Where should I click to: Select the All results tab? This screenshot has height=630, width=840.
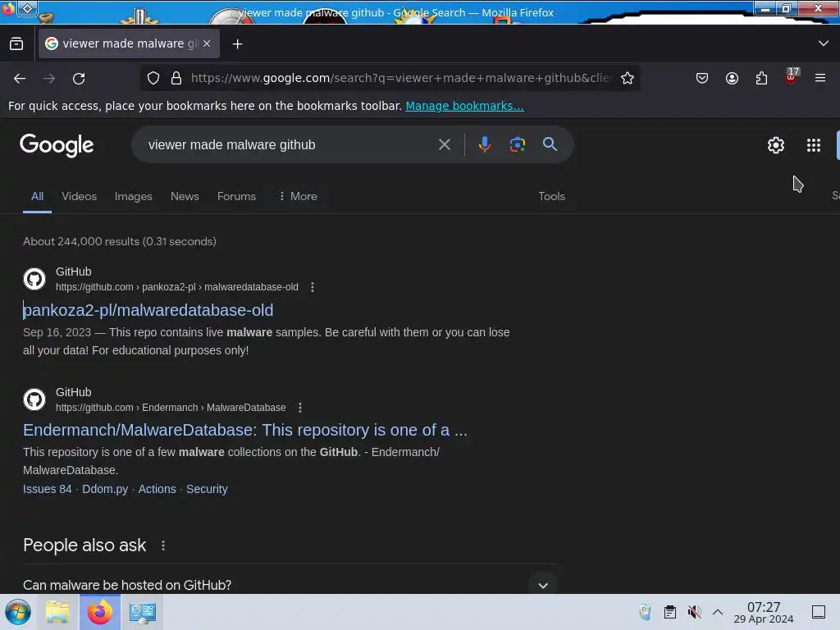pos(37,197)
